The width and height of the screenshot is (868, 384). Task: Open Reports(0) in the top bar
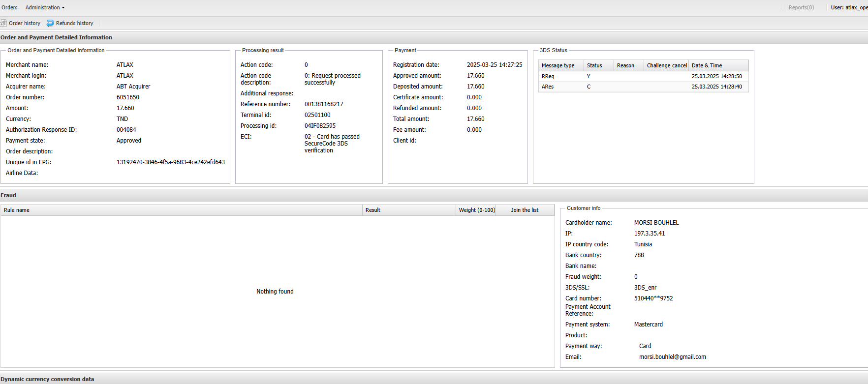coord(801,7)
